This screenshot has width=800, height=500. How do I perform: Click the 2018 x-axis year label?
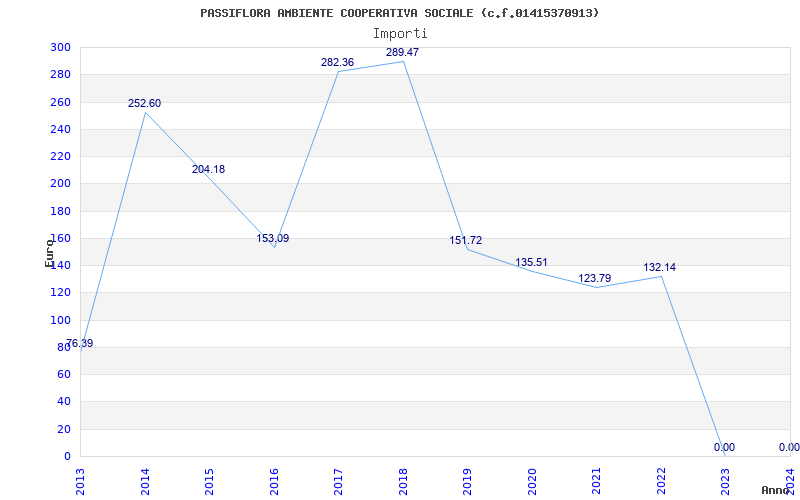coord(403,481)
